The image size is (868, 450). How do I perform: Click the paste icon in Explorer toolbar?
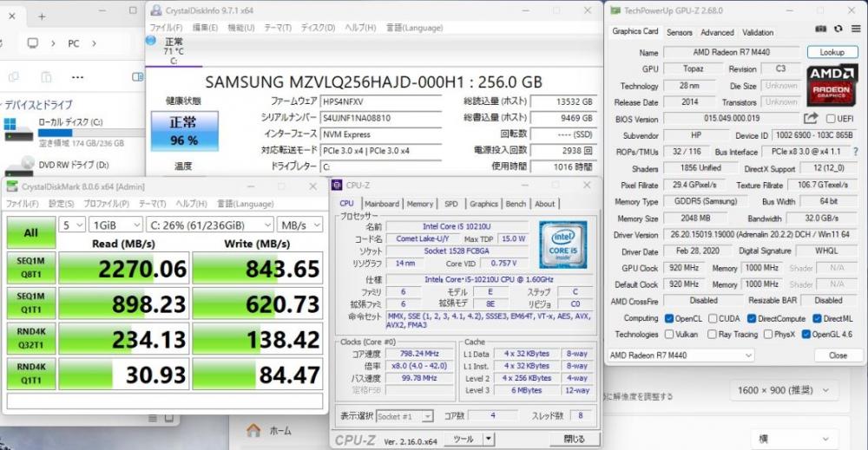click(x=47, y=77)
